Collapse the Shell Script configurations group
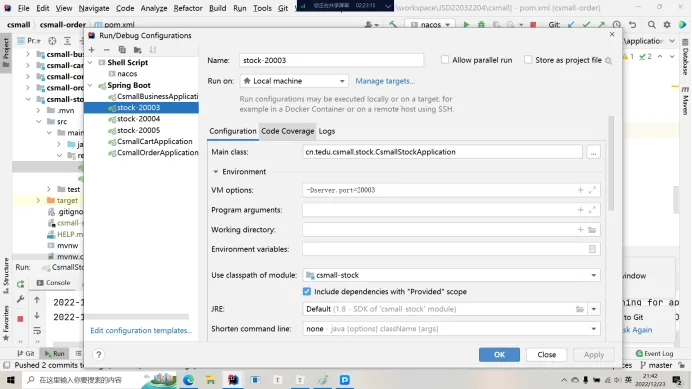 pyautogui.click(x=90, y=63)
